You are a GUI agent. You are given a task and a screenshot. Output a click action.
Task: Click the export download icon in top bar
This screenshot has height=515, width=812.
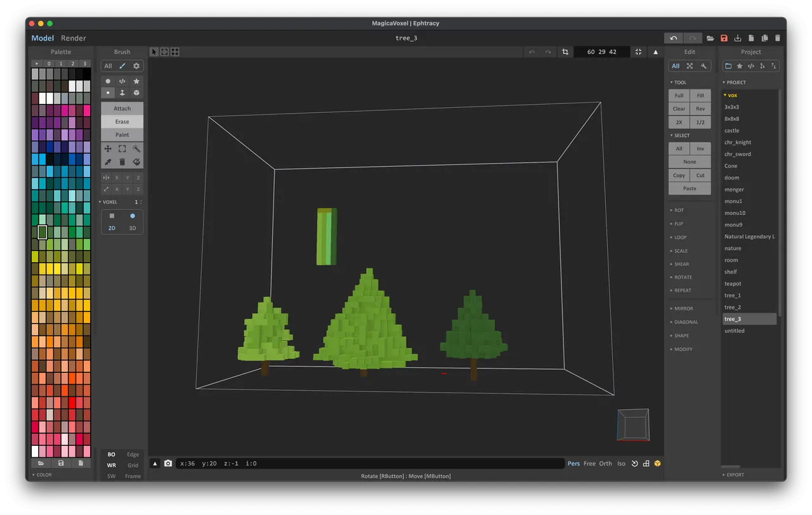737,38
